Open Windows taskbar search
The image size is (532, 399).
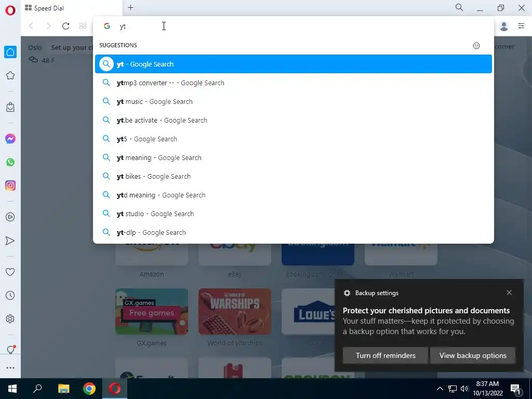tap(37, 389)
